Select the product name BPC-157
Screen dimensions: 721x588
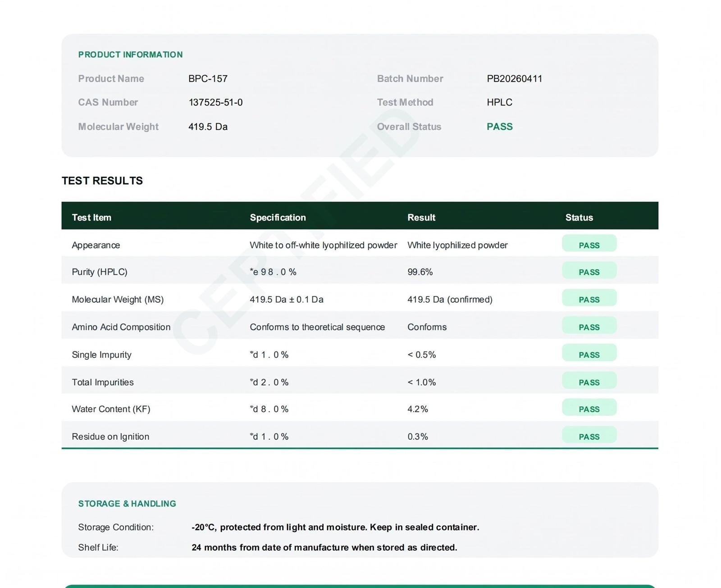[x=208, y=79]
